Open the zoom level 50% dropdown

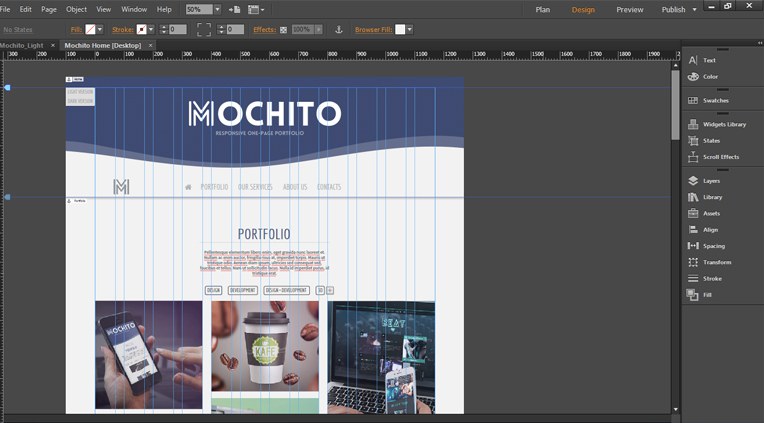[x=217, y=9]
